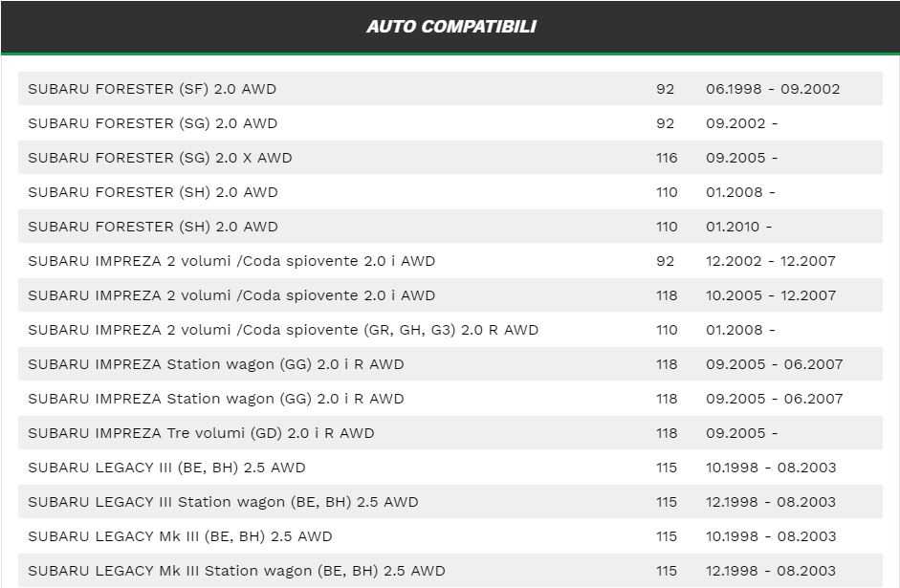Click the 09.2002 - start date
Image resolution: width=900 pixels, height=588 pixels.
click(741, 123)
